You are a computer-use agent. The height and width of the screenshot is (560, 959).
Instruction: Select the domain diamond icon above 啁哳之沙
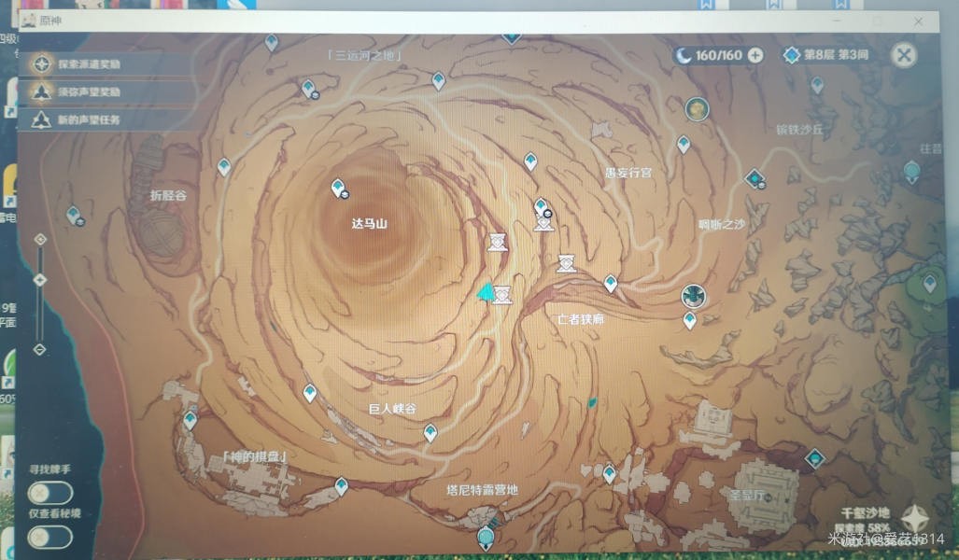tap(755, 178)
